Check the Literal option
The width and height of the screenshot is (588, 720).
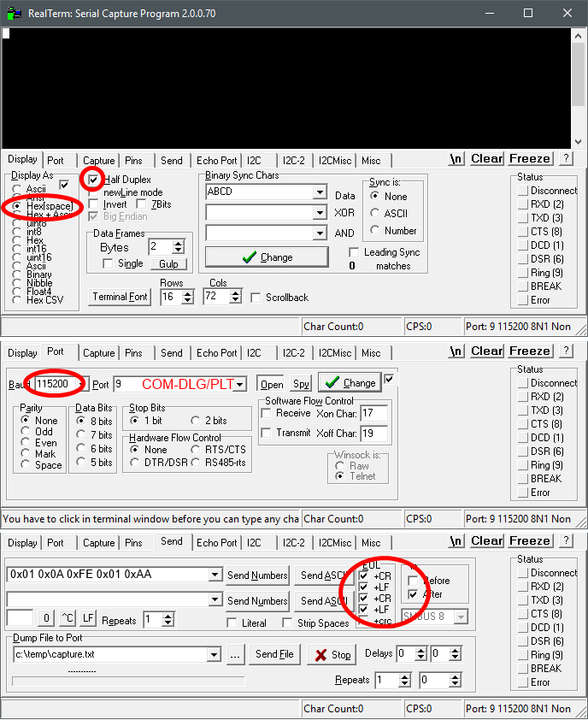232,623
